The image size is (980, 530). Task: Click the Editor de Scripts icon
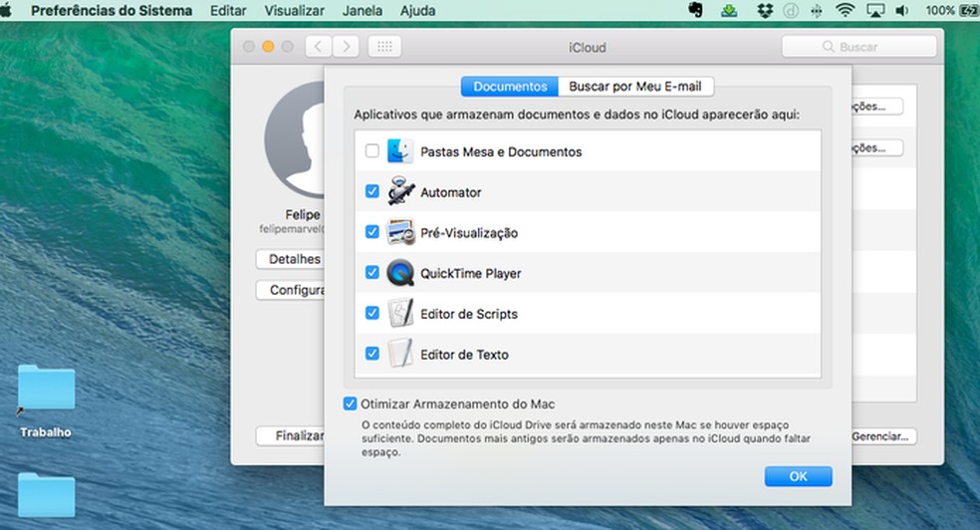[400, 313]
